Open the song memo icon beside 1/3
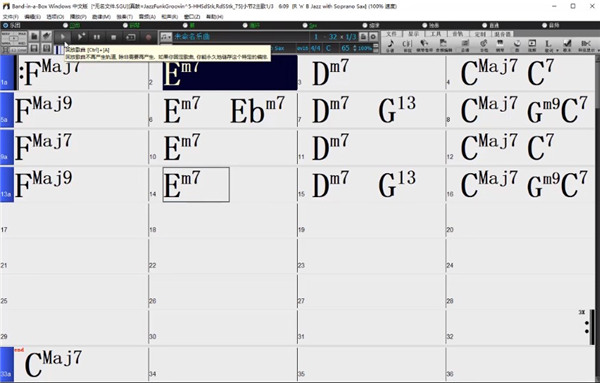 point(363,37)
